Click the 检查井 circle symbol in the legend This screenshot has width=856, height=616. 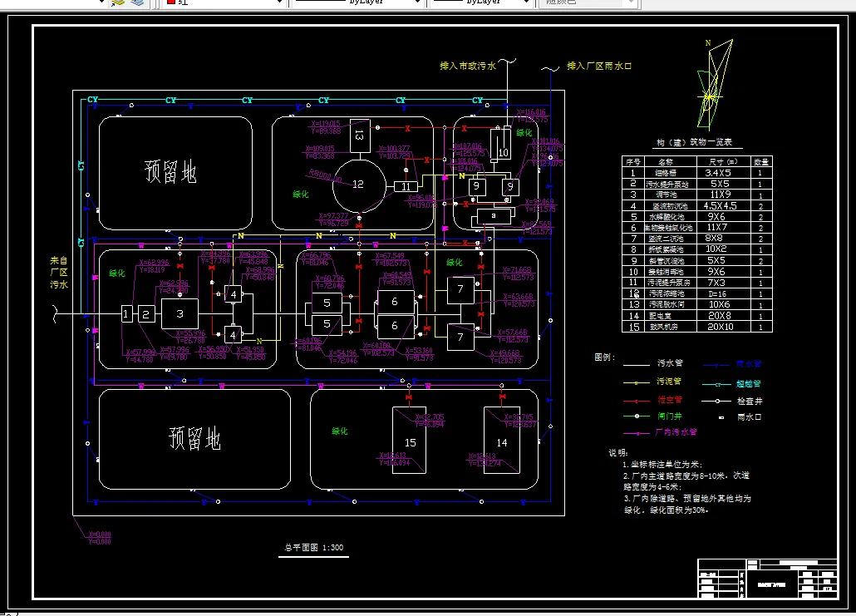pyautogui.click(x=717, y=402)
